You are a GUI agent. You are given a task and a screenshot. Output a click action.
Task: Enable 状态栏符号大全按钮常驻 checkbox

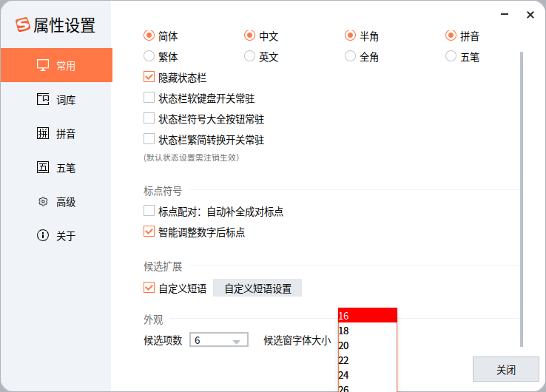coord(149,118)
